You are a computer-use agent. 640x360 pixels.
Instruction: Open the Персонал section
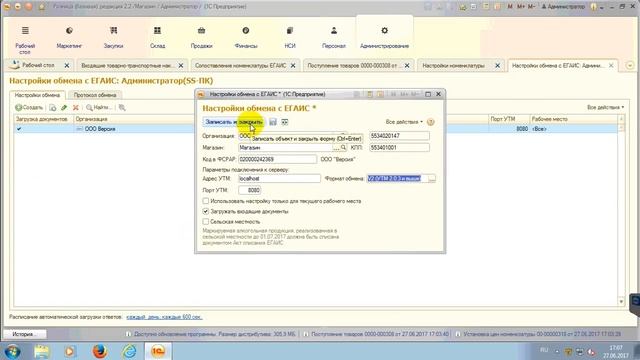(x=334, y=38)
